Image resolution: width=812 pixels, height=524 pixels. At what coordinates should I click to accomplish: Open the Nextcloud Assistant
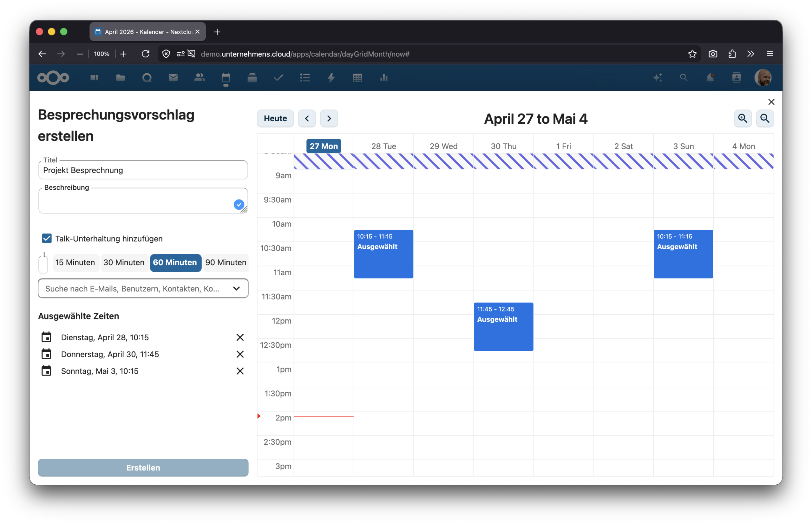[x=658, y=78]
